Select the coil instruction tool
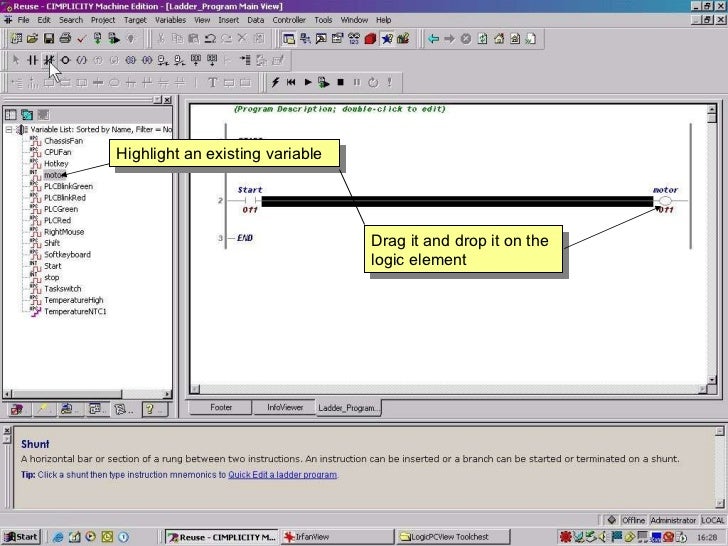728x546 pixels. pos(65,60)
